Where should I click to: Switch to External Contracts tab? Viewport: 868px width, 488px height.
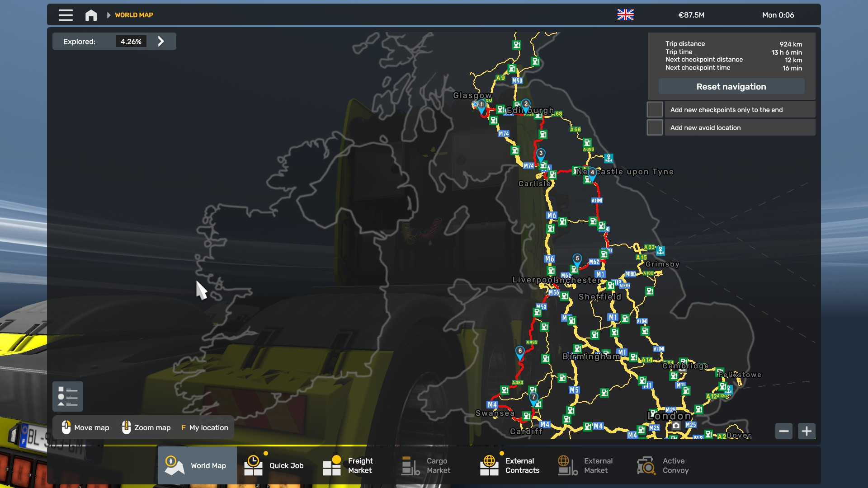(510, 465)
